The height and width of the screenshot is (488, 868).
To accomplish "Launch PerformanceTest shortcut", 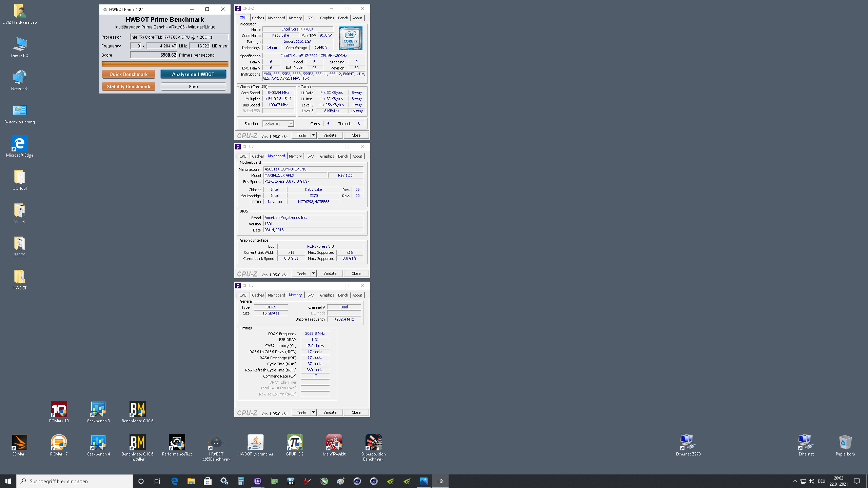I will (177, 446).
